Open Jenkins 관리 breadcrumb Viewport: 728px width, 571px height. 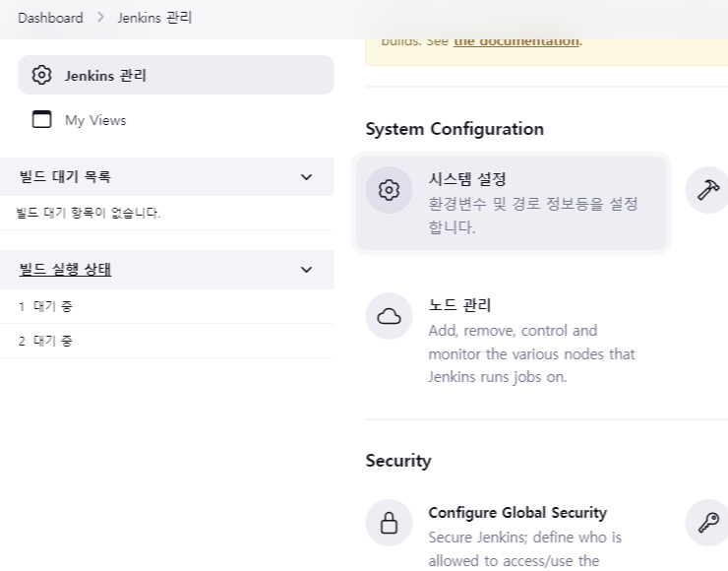point(154,18)
